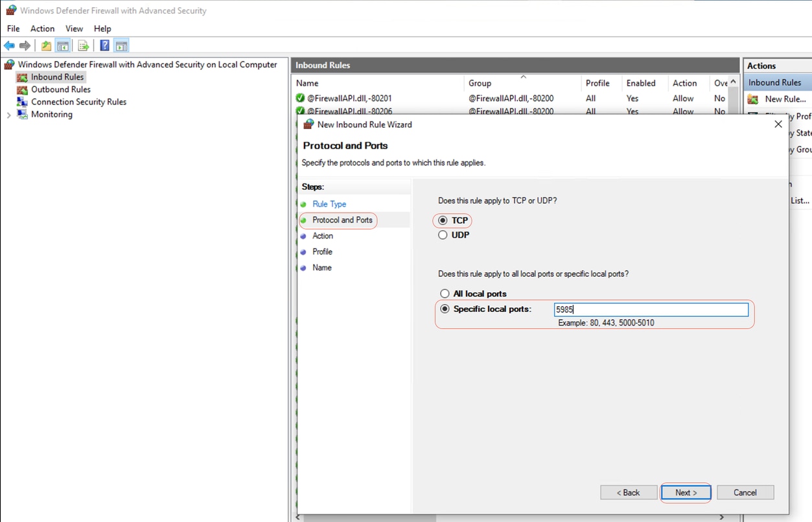Open the File menu
This screenshot has width=812, height=522.
[13, 29]
